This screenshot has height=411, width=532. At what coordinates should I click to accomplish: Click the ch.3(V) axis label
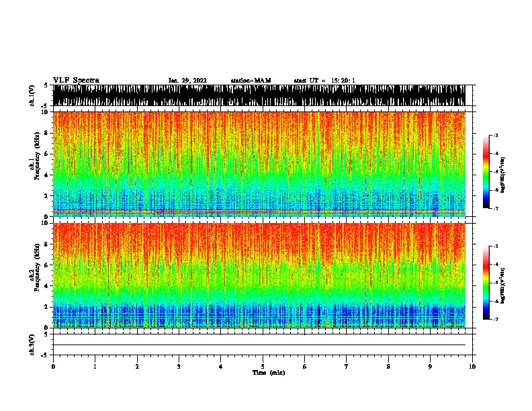(32, 345)
